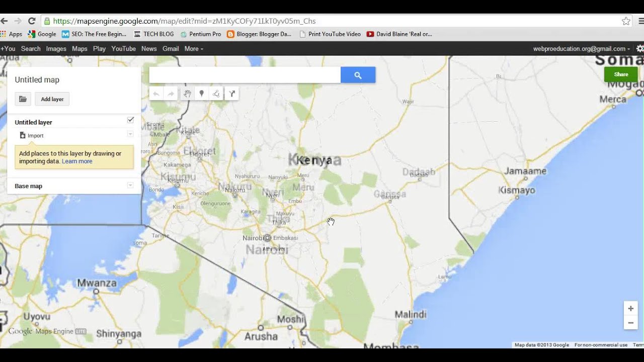This screenshot has width=644, height=362.
Task: Open the David Blaine bookmark
Action: click(399, 34)
